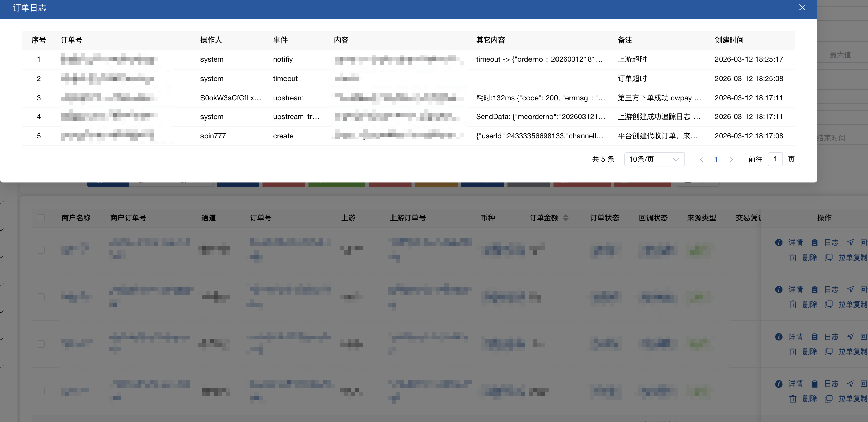Click the copy icon beside 拉单复制 in second row
The image size is (868, 422).
pyautogui.click(x=829, y=305)
